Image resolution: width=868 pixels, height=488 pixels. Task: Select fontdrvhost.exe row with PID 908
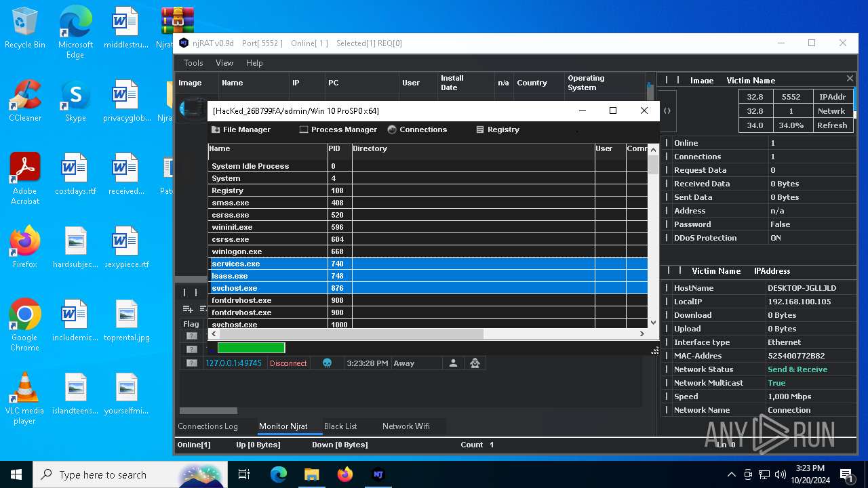429,300
